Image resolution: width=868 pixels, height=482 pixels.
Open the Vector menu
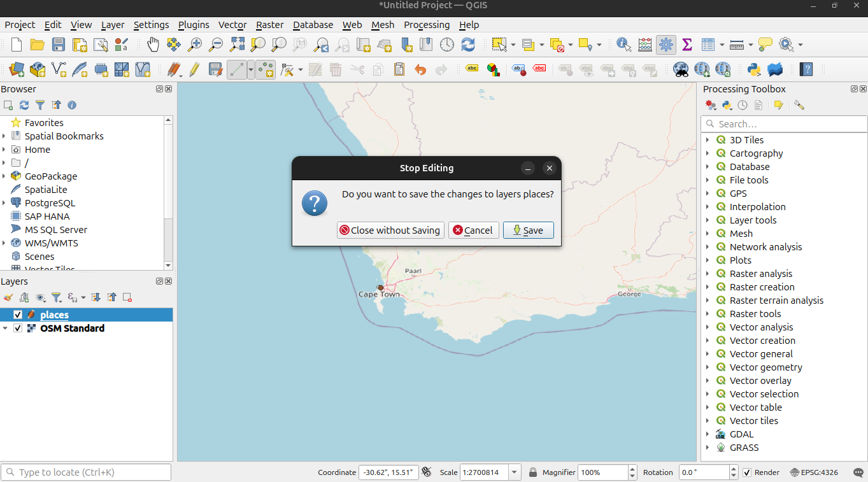232,25
